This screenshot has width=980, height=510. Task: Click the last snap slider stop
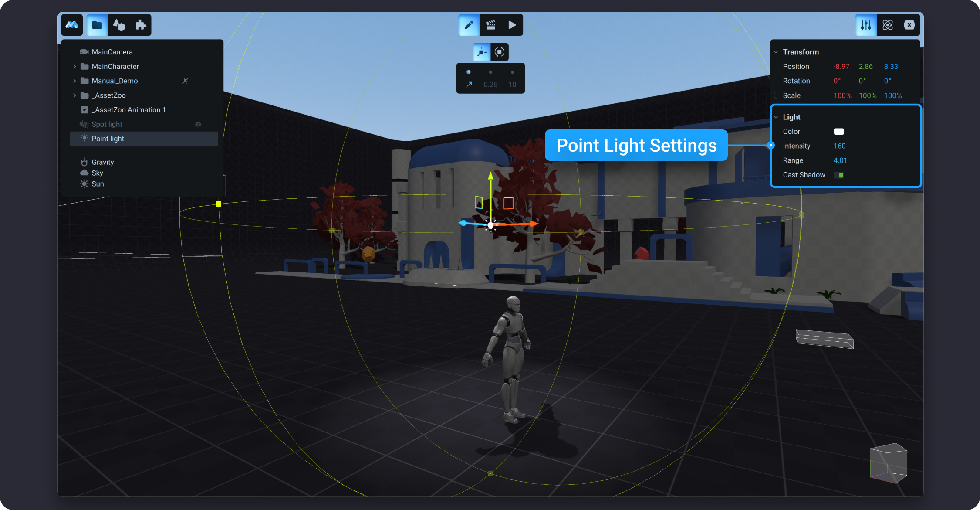pos(513,72)
